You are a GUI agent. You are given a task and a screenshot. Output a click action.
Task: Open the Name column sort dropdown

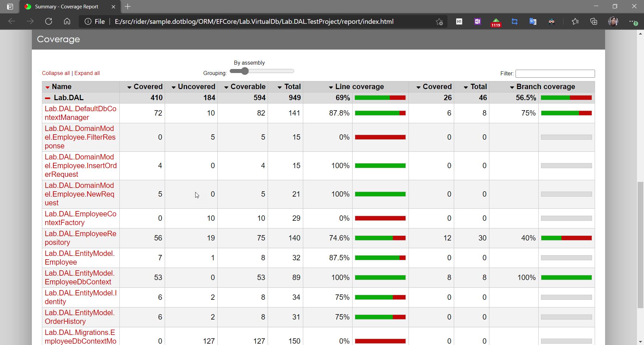click(47, 87)
